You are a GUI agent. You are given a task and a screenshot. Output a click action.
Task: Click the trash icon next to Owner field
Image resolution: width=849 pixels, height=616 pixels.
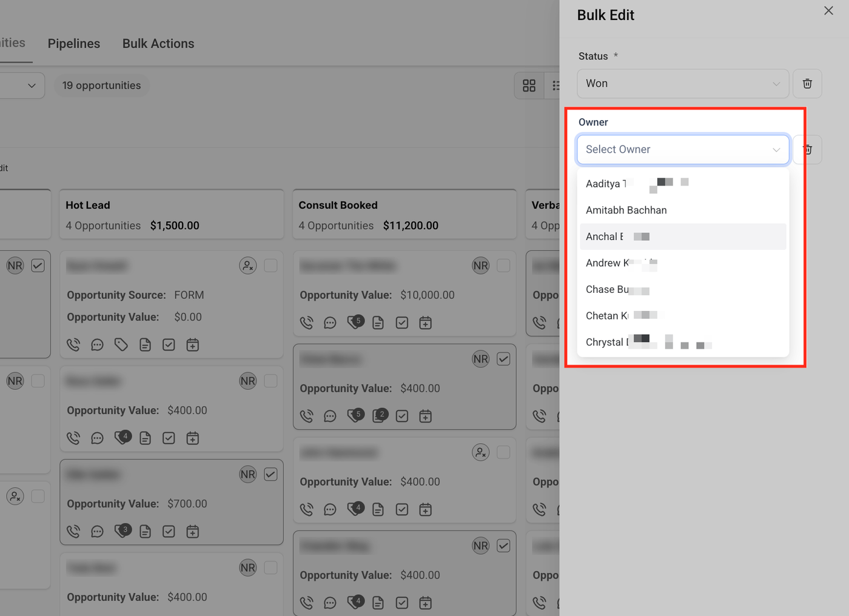808,150
